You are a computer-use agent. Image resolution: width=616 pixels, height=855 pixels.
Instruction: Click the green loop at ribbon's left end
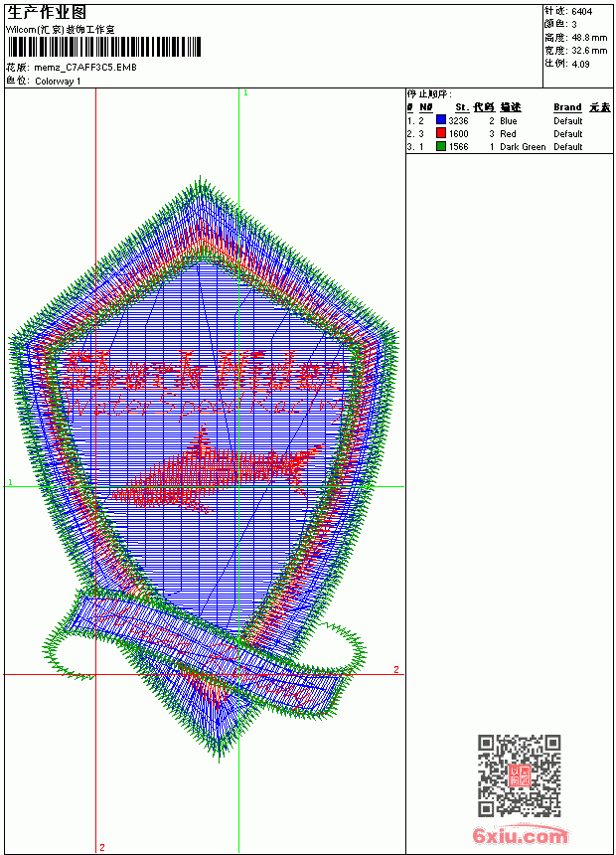click(x=70, y=651)
